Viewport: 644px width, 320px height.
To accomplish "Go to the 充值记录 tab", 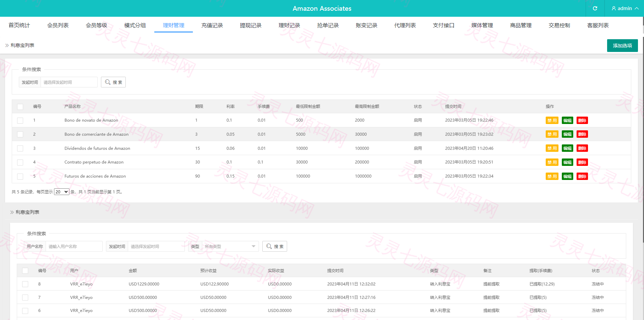I will pos(212,25).
